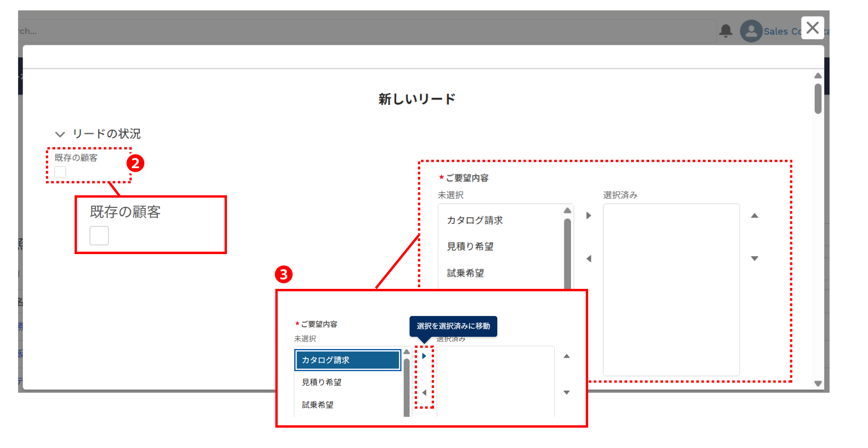The height and width of the screenshot is (448, 868).
Task: Tick the enlarged 既存の顧客 checkbox in the callout
Action: 99,236
